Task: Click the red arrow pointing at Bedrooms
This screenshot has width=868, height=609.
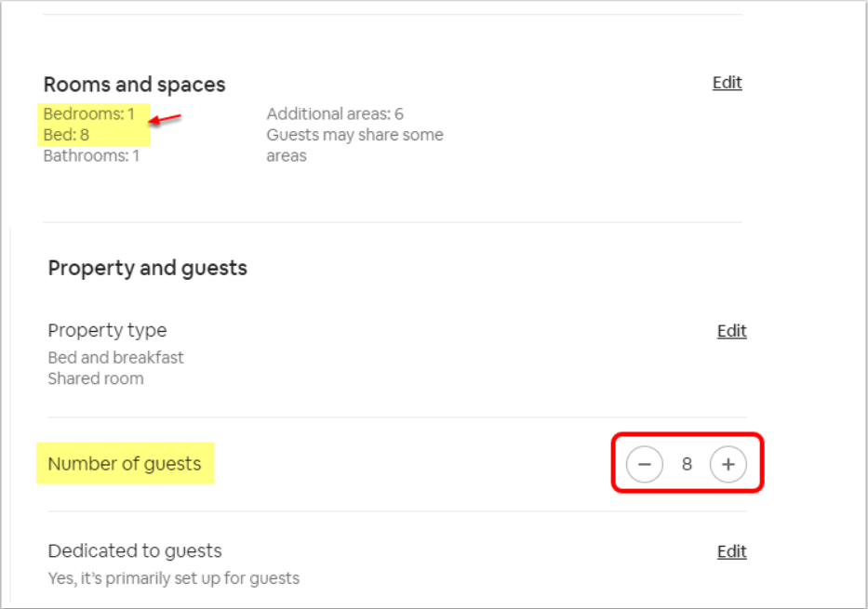Action: (x=167, y=119)
